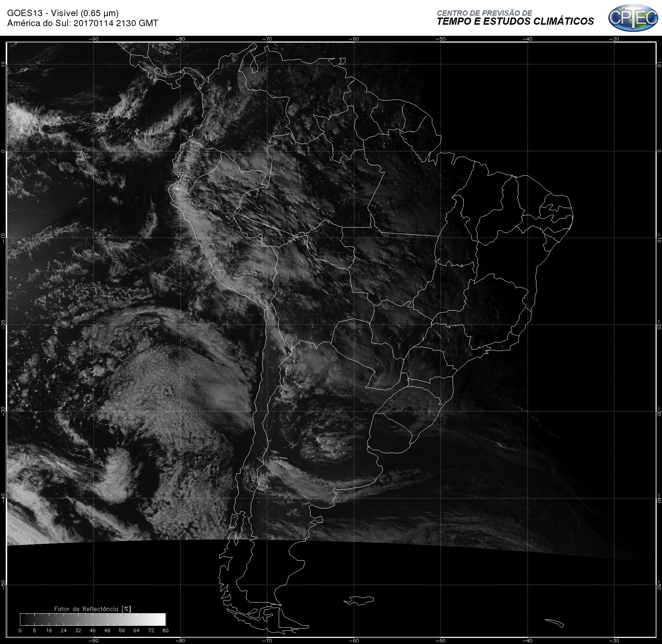Click the '-70' longitude label on top axis
The height and width of the screenshot is (644, 662).
[x=267, y=39]
